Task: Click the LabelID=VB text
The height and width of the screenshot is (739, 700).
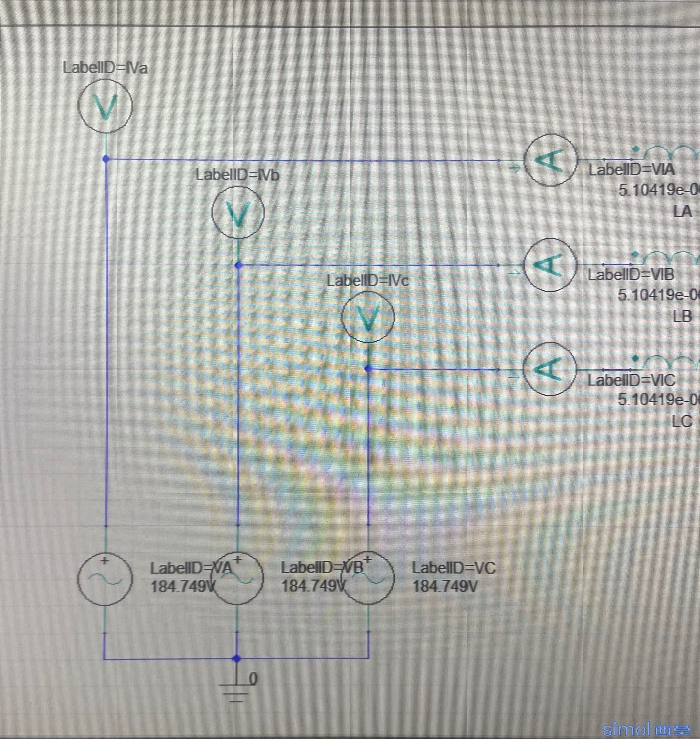Action: coord(322,568)
